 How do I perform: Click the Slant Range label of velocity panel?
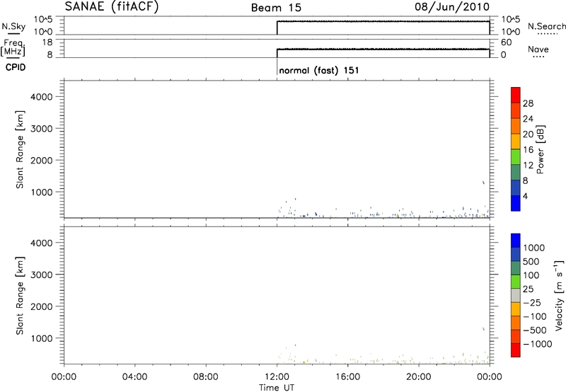pos(20,296)
